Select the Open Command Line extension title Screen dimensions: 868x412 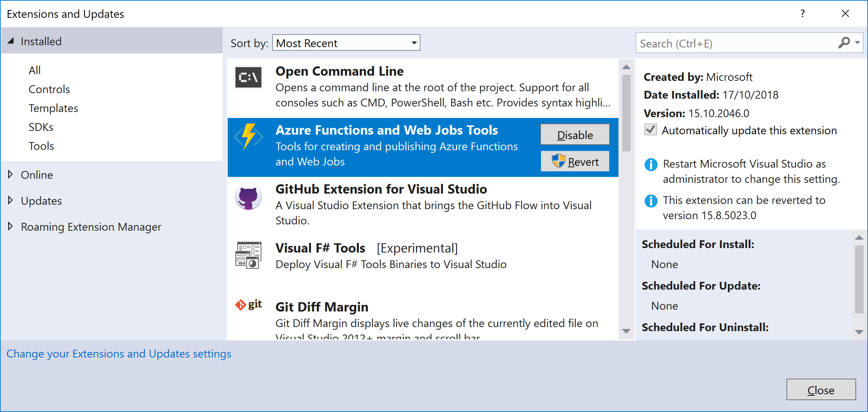click(x=339, y=71)
